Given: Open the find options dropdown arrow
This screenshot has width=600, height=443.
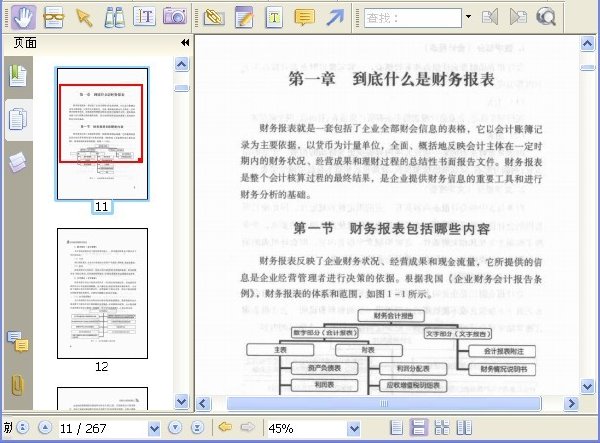Looking at the screenshot, I should [x=468, y=17].
